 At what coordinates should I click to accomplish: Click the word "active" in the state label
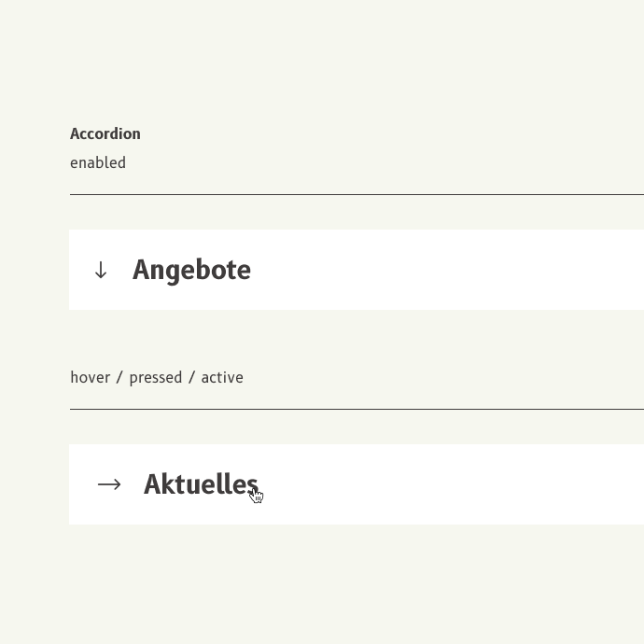click(x=222, y=378)
